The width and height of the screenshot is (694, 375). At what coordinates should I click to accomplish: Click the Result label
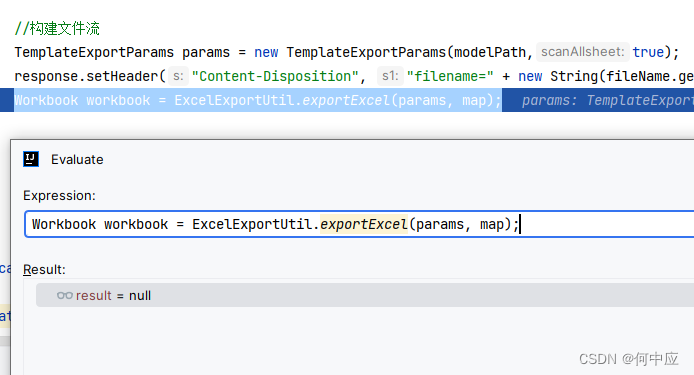coord(44,269)
